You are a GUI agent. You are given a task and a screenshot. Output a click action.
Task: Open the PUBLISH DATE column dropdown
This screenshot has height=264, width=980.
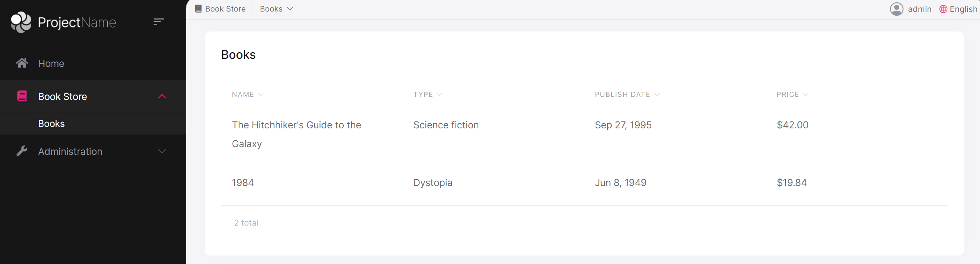point(657,94)
